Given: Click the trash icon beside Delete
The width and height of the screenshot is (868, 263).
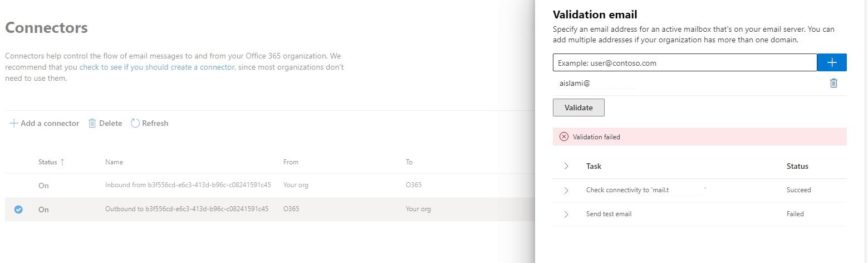Looking at the screenshot, I should (92, 123).
